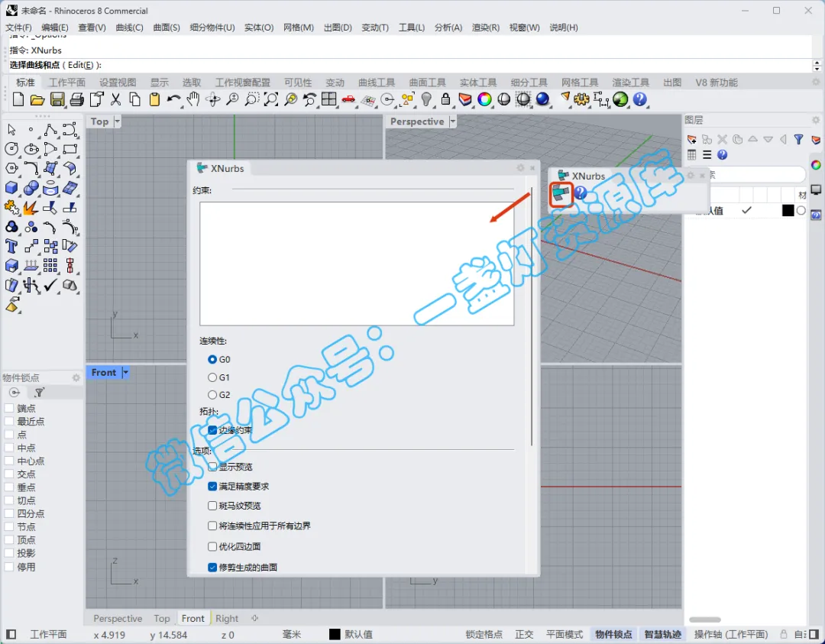Screen dimensions: 825x644
Task: Select the arrow pointer tool in sidebar
Action: [x=11, y=129]
